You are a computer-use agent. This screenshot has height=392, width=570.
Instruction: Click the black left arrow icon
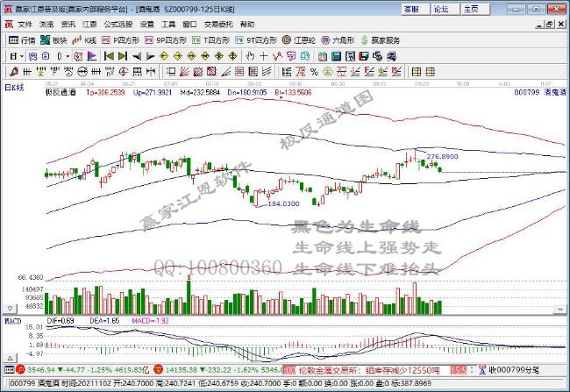pyautogui.click(x=136, y=56)
